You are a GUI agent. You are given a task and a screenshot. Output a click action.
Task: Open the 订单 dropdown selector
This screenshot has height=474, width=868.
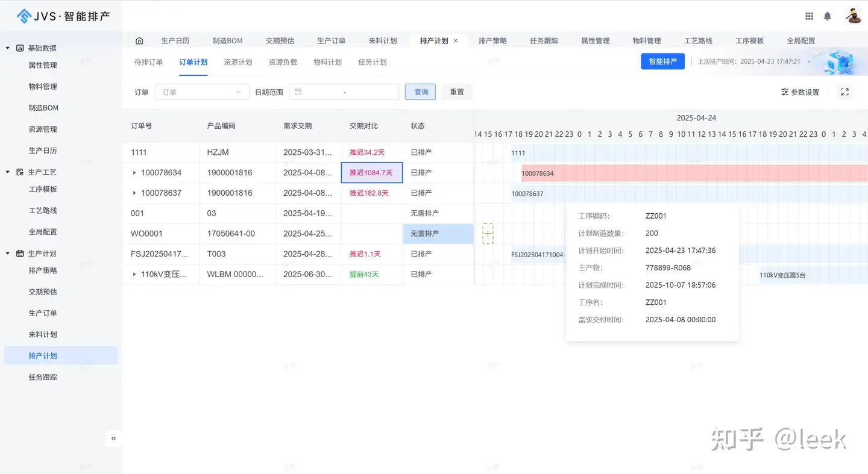pyautogui.click(x=201, y=92)
